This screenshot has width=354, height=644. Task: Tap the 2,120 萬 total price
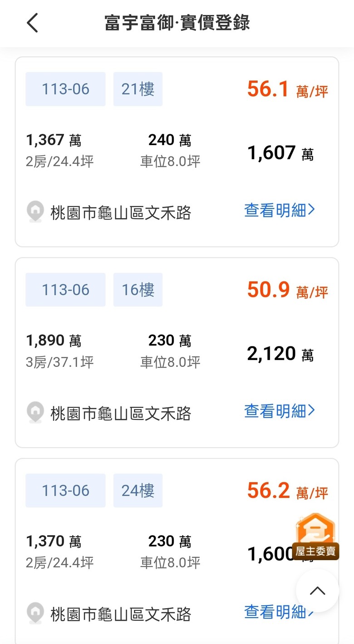click(280, 354)
